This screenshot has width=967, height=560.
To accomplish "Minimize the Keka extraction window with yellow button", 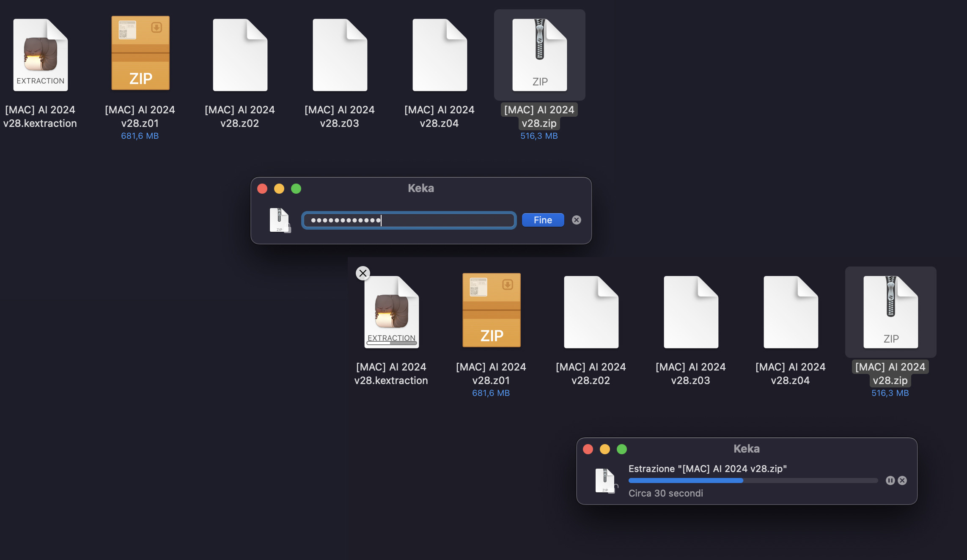I will [605, 449].
